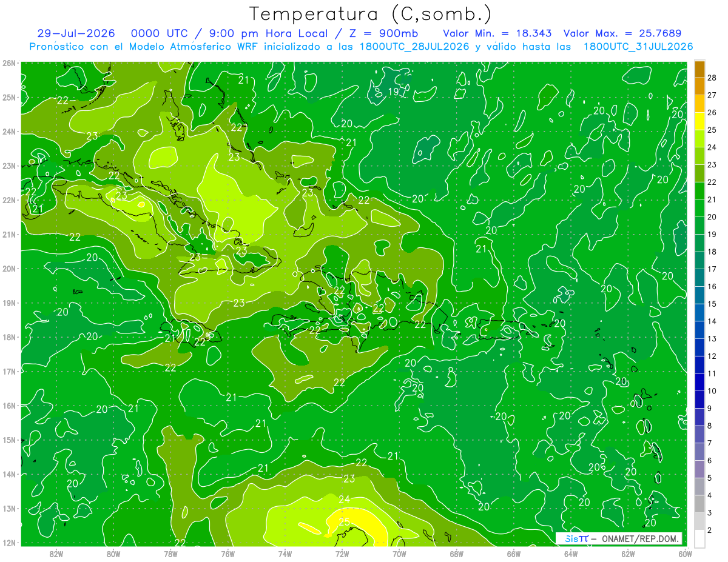Click the purple color bar segment between 6 and 7
Image resolution: width=728 pixels, height=562 pixels.
click(699, 452)
